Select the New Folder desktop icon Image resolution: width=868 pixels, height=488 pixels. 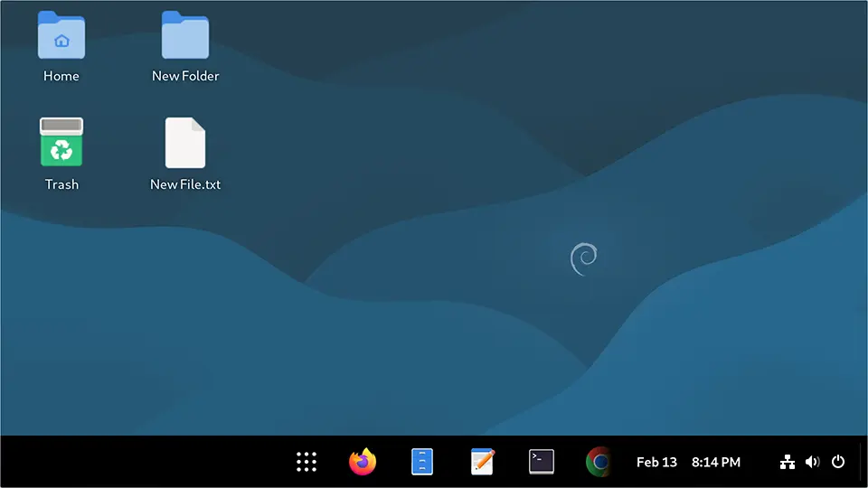[x=185, y=35]
